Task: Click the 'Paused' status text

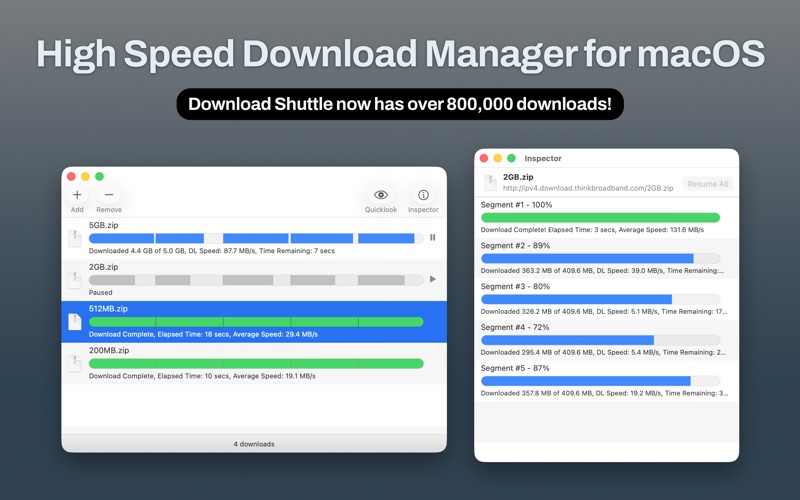Action: coord(101,292)
